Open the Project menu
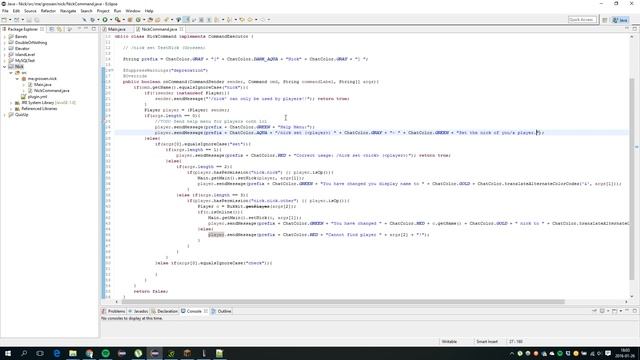The width and height of the screenshot is (640, 360). tap(103, 11)
